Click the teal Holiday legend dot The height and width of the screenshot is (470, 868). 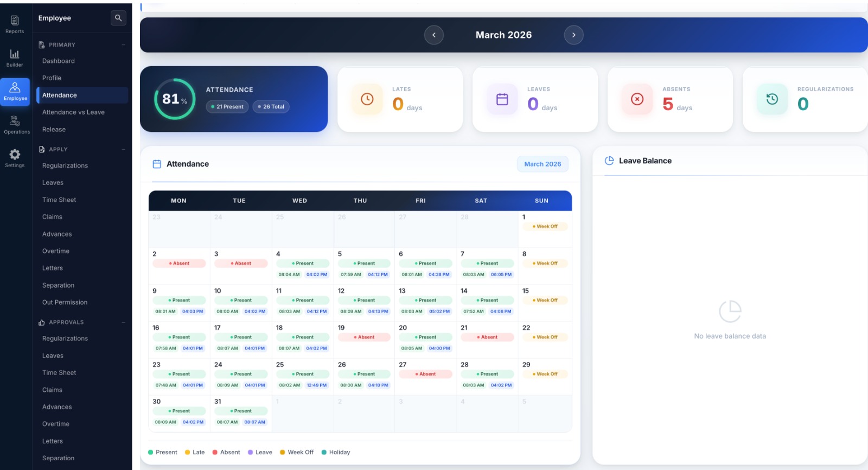point(324,452)
